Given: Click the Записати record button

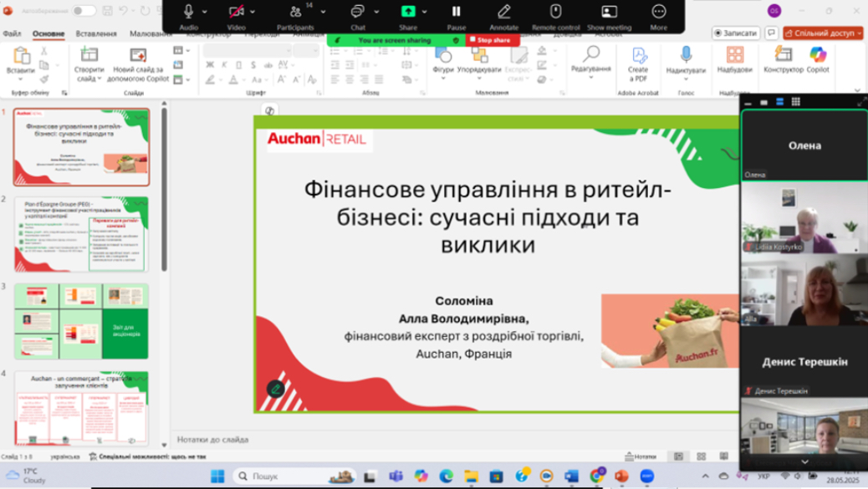Looking at the screenshot, I should pos(735,33).
